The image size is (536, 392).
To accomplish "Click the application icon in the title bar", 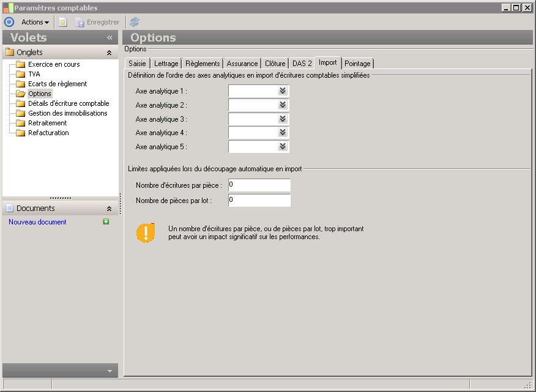I will [8, 8].
